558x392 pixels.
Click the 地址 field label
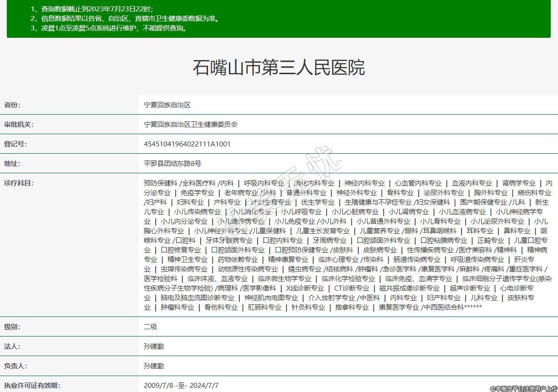(x=12, y=163)
